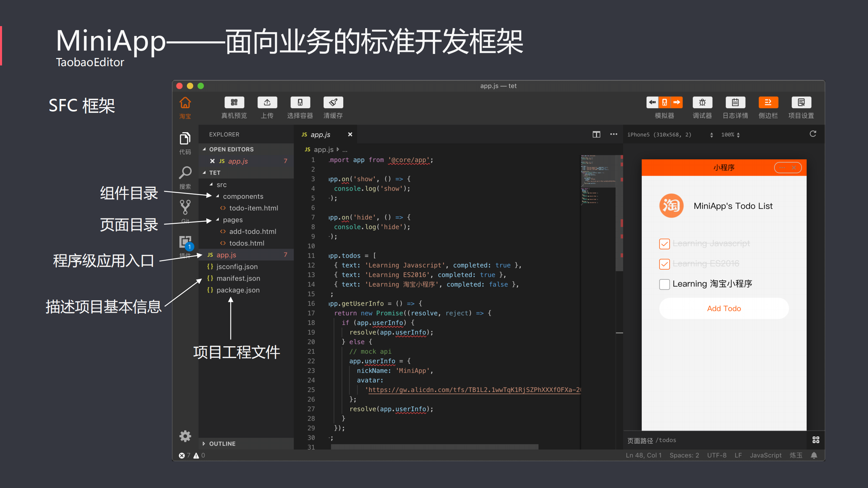Open 日志详情 log details icon
This screenshot has width=868, height=488.
[735, 102]
